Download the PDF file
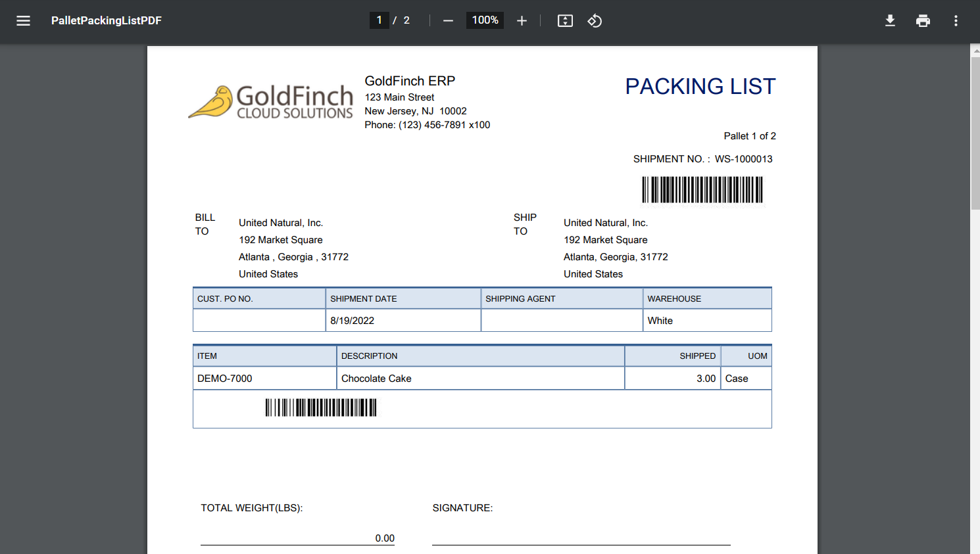The height and width of the screenshot is (554, 980). coord(890,21)
